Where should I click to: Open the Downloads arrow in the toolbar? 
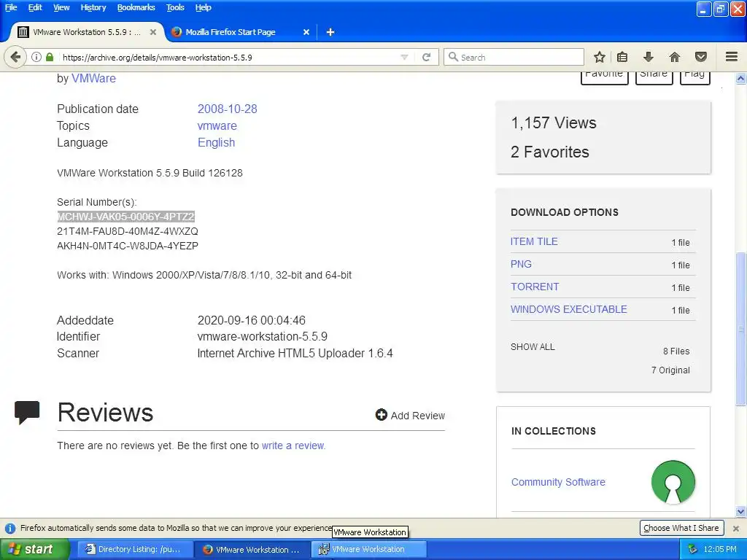(649, 57)
